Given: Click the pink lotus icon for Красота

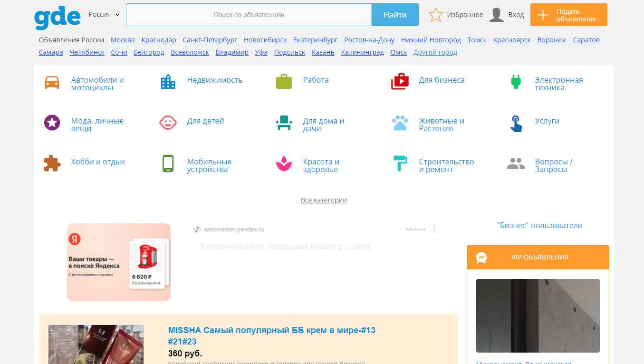Looking at the screenshot, I should [284, 163].
